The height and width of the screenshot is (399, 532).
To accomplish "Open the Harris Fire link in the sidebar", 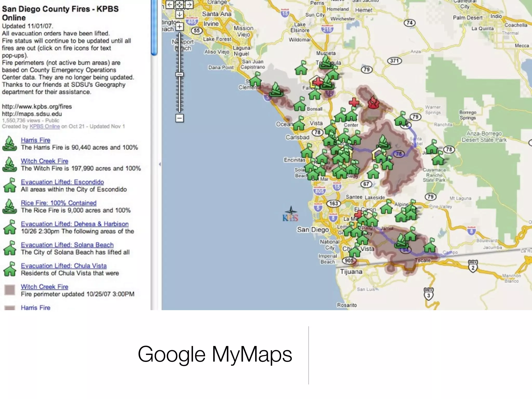I will (36, 140).
